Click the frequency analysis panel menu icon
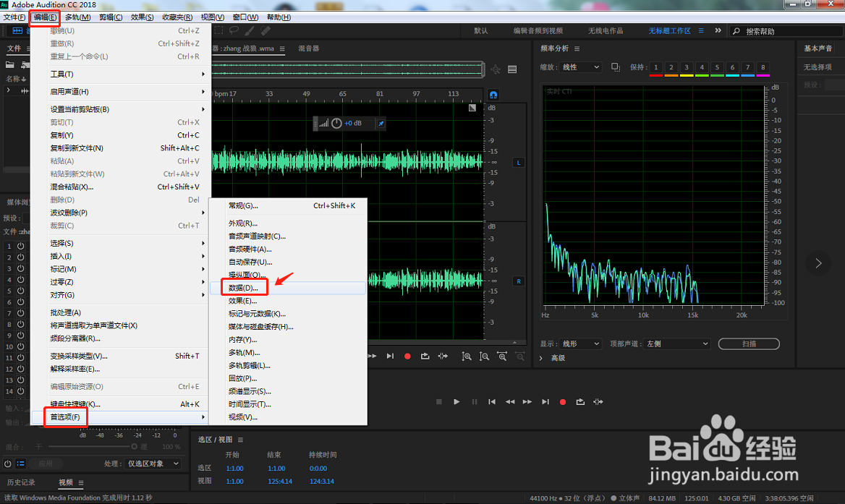This screenshot has height=504, width=845. tap(577, 48)
